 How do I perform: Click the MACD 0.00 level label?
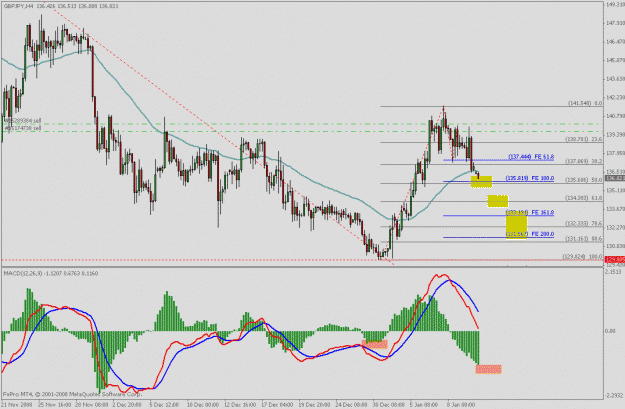click(610, 331)
